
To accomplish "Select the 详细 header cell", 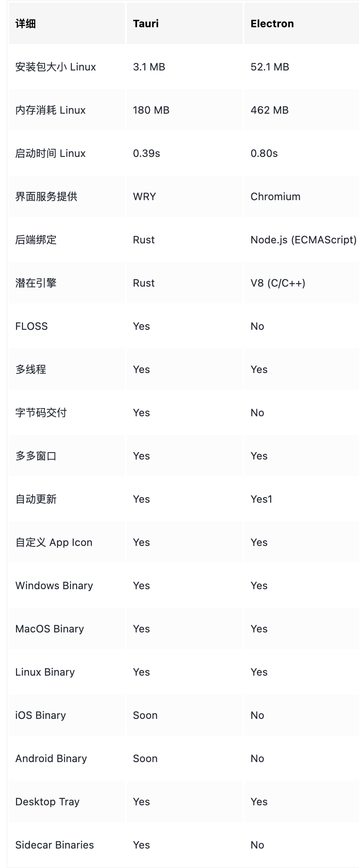I will [x=26, y=24].
